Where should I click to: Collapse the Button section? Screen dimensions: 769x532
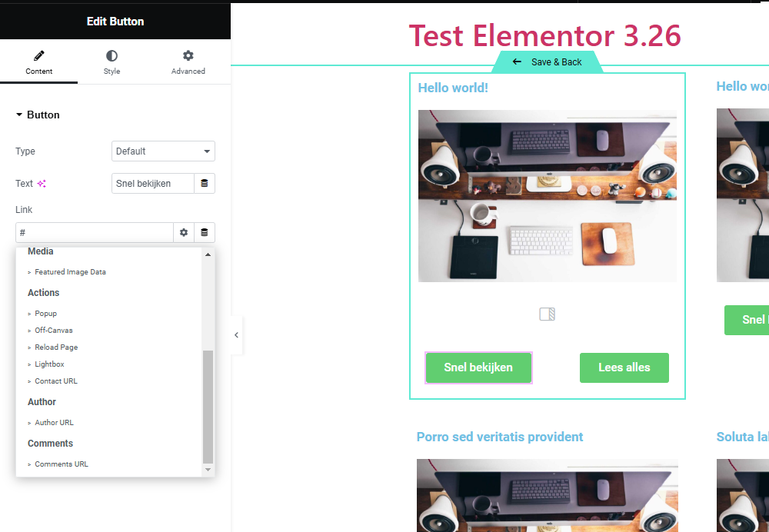coord(38,115)
